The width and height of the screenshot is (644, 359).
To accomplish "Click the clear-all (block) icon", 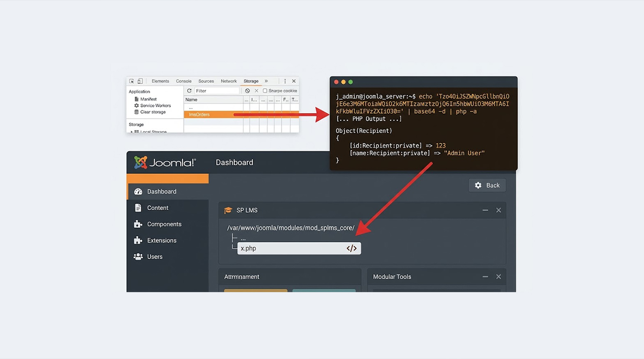I will click(248, 91).
